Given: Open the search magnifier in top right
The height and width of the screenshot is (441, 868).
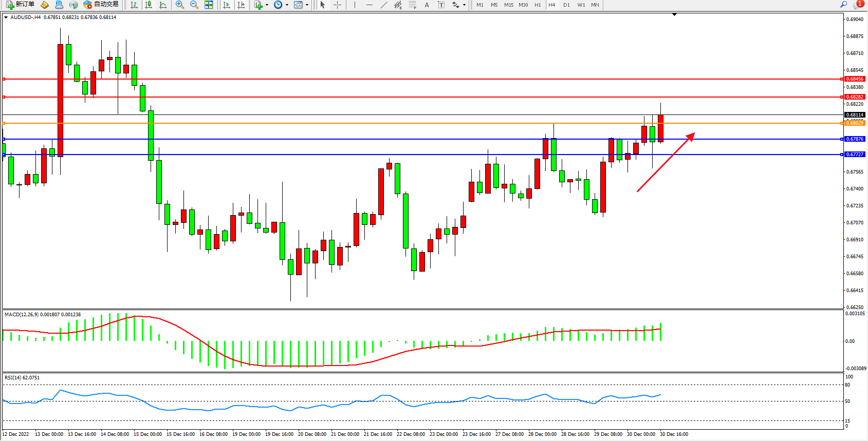Looking at the screenshot, I should coord(843,5).
